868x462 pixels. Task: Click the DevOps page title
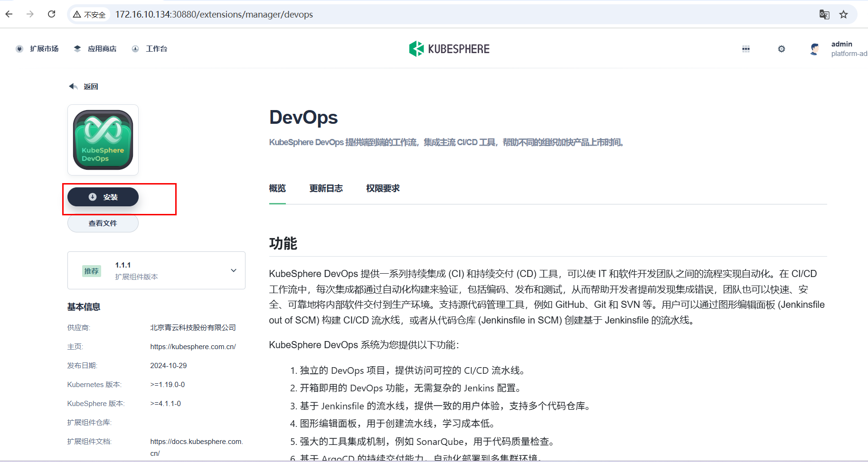pos(303,117)
